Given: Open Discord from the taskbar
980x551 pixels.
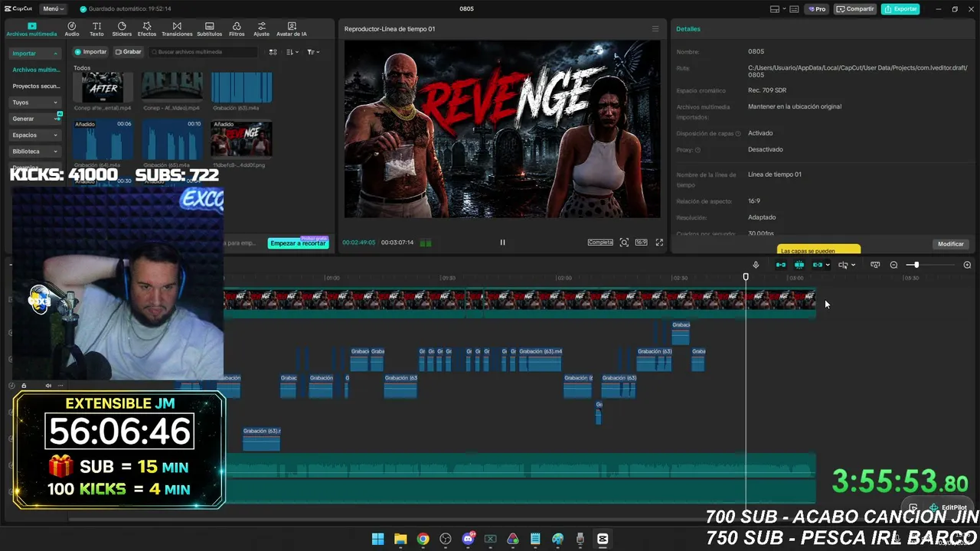Looking at the screenshot, I should point(468,539).
